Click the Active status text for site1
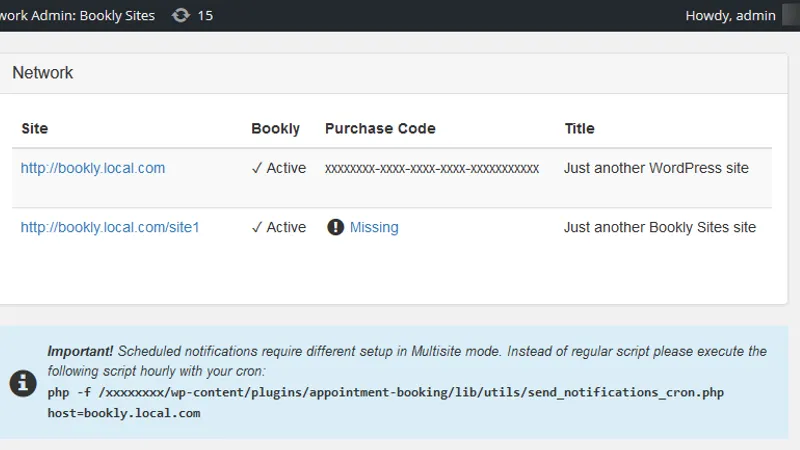Image resolution: width=800 pixels, height=450 pixels. [286, 228]
